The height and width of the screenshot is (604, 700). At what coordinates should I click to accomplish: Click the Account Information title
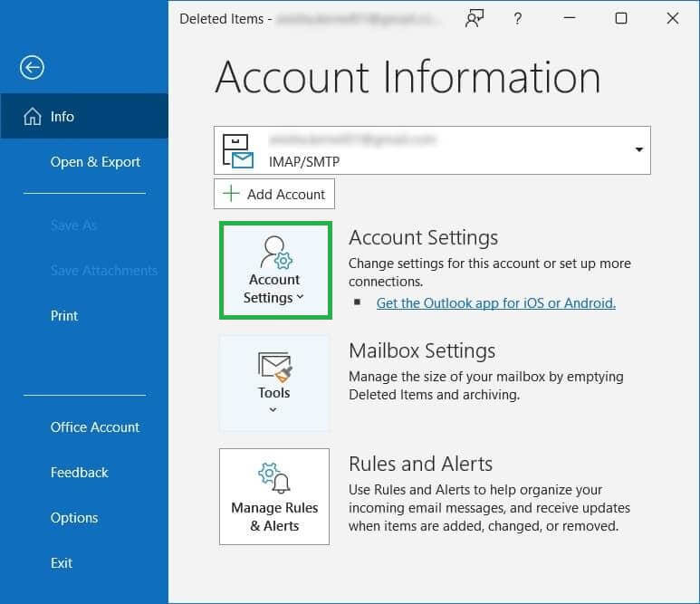[x=408, y=77]
